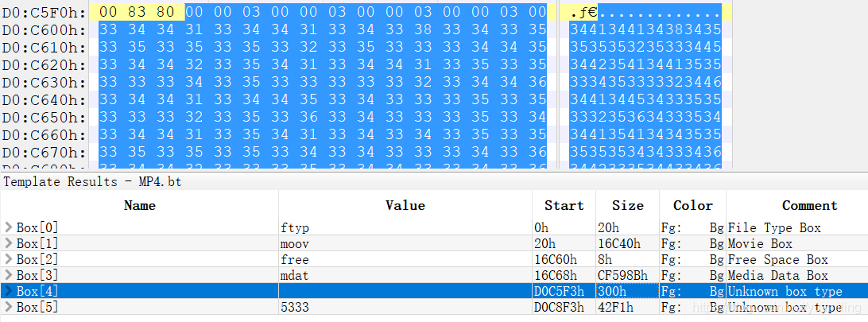Viewport: 868px width, 322px height.
Task: Sort results by the Name column header
Action: click(140, 205)
